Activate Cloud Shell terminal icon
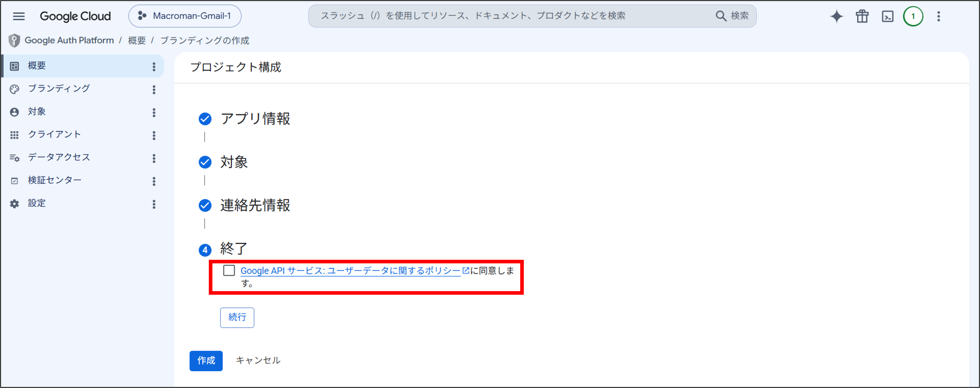 (x=887, y=16)
